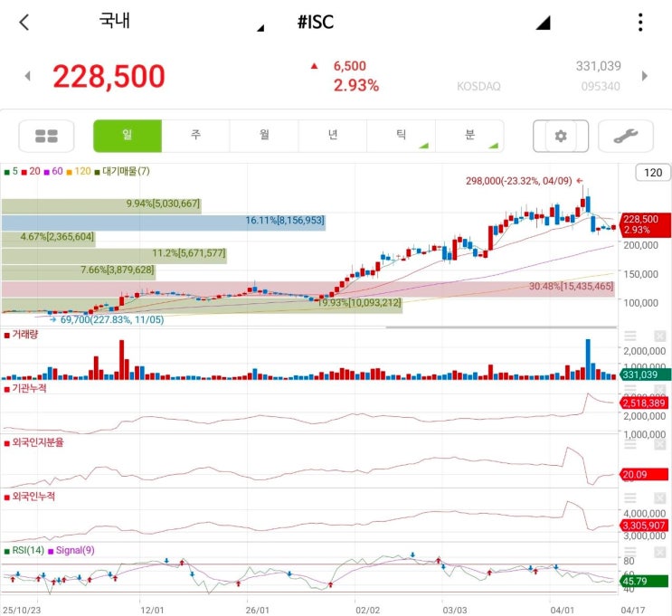Close the RSI(14) indicator panel
This screenshot has height=616, width=672.
pos(659,552)
